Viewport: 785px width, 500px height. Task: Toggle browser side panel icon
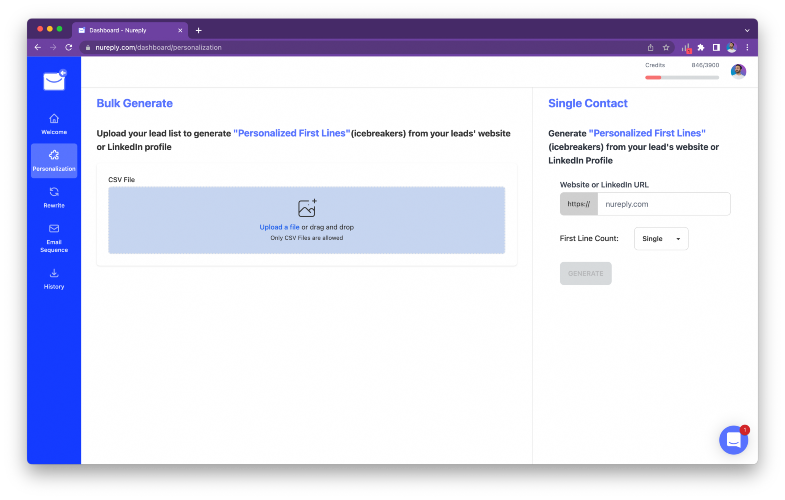coord(716,48)
